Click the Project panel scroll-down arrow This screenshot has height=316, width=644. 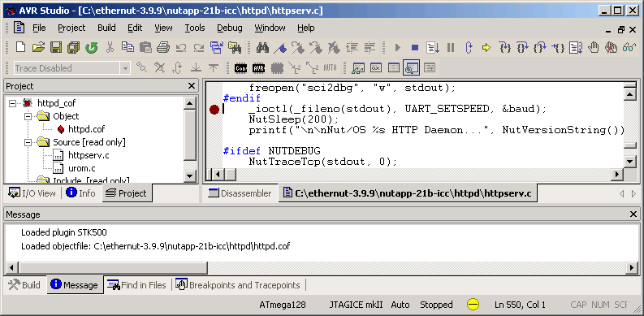(190, 176)
